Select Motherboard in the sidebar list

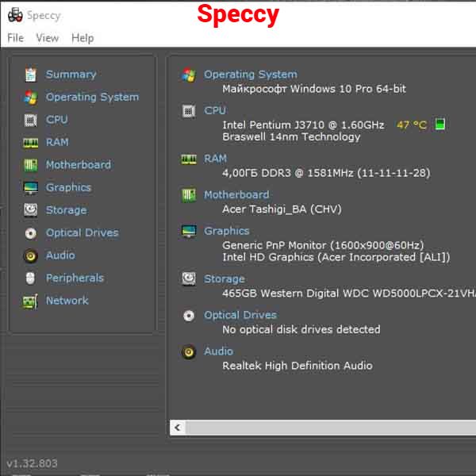coord(79,164)
